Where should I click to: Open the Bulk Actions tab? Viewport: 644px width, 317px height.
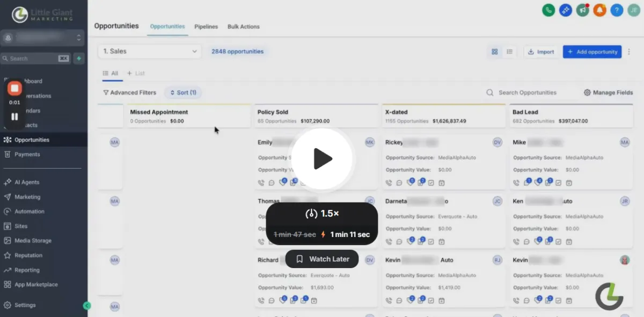click(243, 26)
